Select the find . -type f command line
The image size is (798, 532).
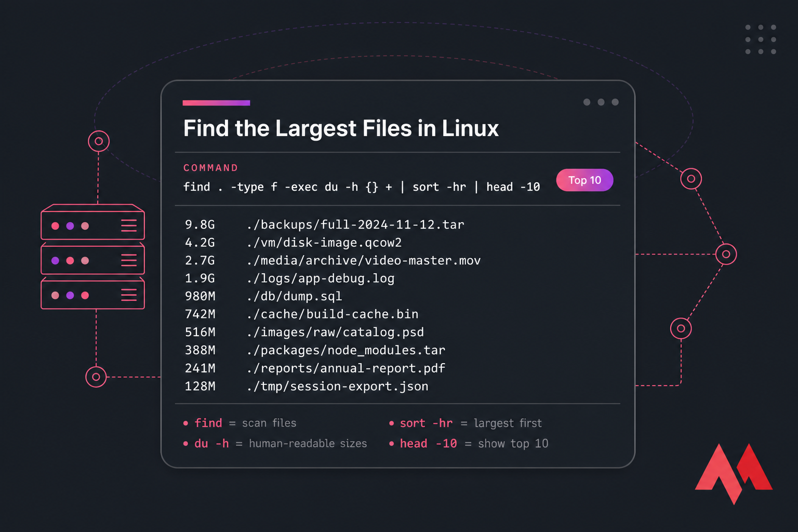point(362,187)
